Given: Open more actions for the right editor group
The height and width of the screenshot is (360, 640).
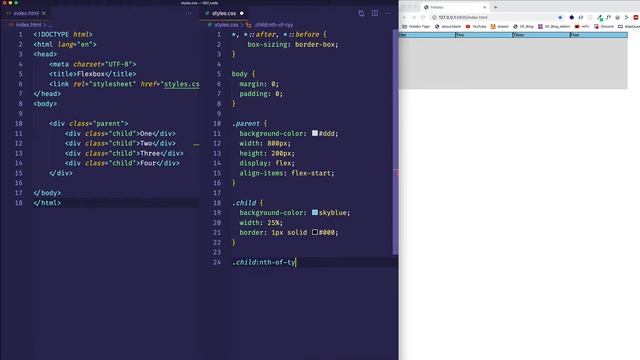Looking at the screenshot, I should [x=388, y=13].
